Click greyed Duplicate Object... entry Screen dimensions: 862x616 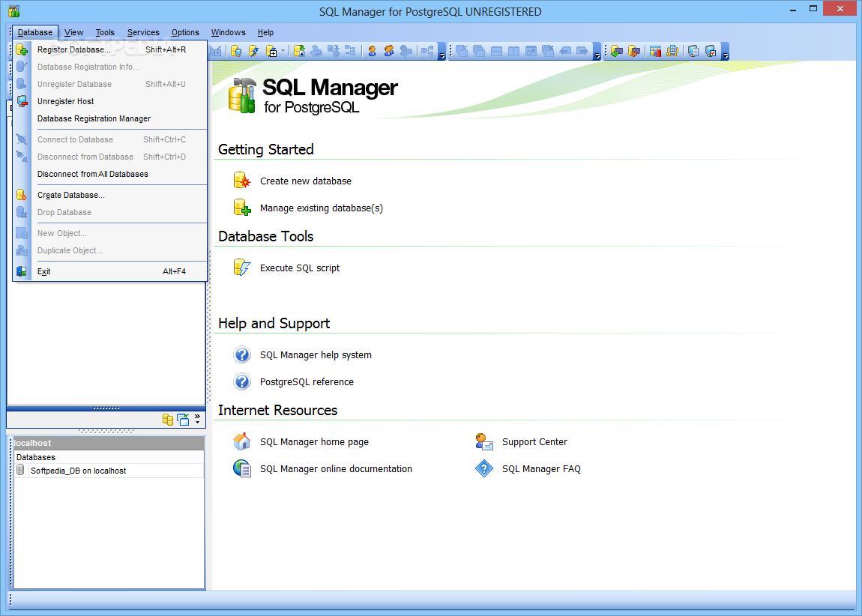pyautogui.click(x=110, y=250)
